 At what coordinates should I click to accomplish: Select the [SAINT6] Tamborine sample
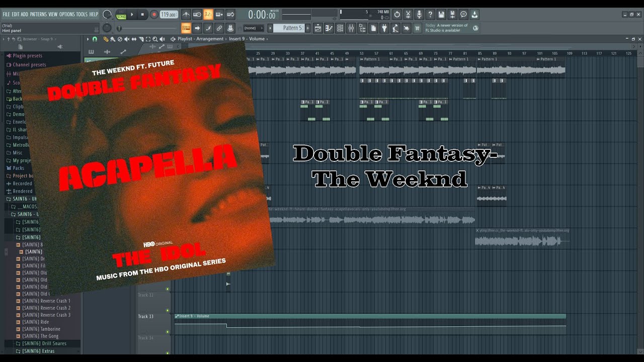point(42,329)
